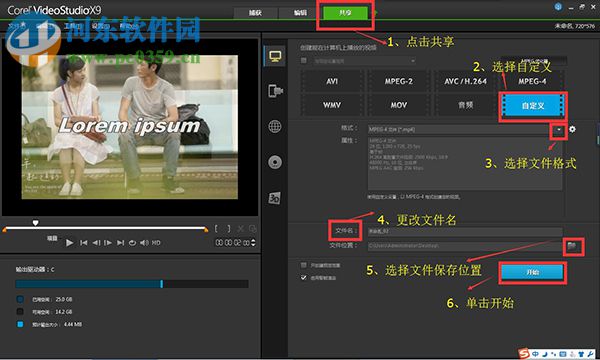This screenshot has height=360, width=600.
Task: Choose the AVC / H.264 output format
Action: [465, 81]
